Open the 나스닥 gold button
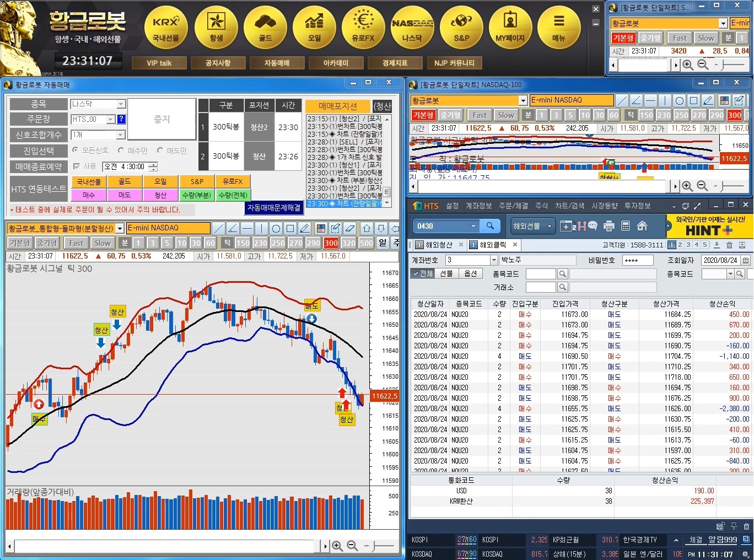The height and width of the screenshot is (560, 754). (x=412, y=27)
